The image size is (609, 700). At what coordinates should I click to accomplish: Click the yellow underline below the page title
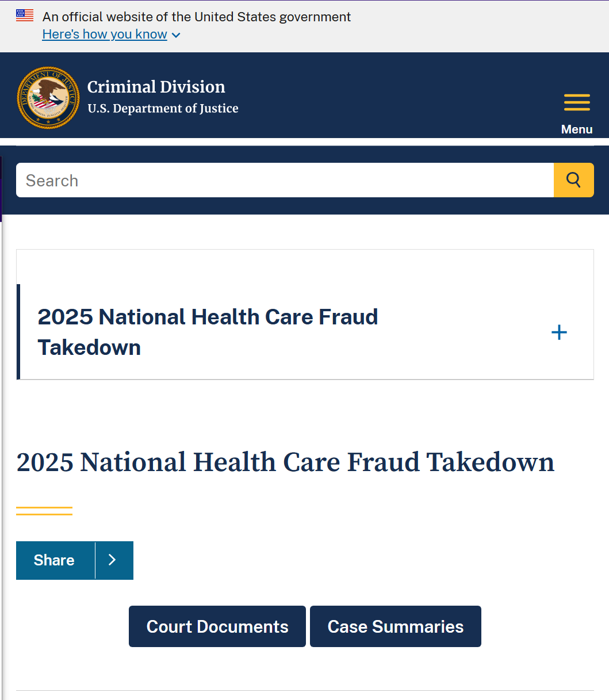point(44,511)
